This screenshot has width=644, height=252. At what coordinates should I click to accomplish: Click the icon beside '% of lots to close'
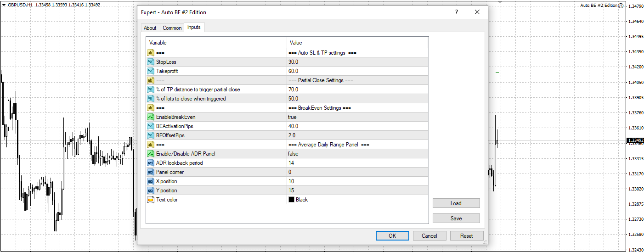(150, 99)
